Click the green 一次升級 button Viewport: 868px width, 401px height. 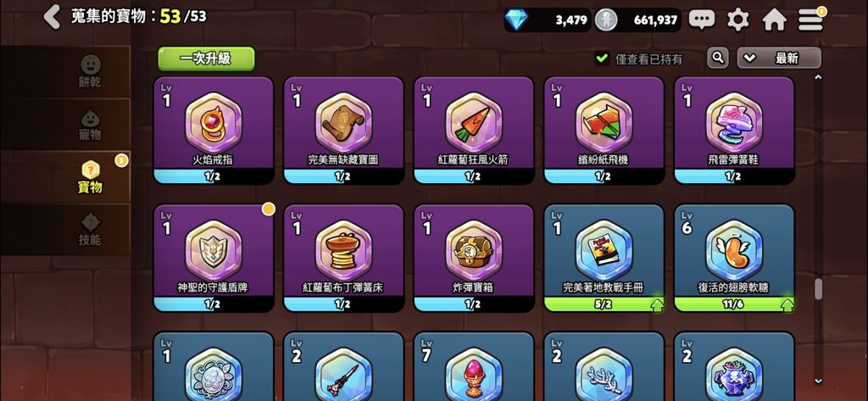[x=206, y=58]
